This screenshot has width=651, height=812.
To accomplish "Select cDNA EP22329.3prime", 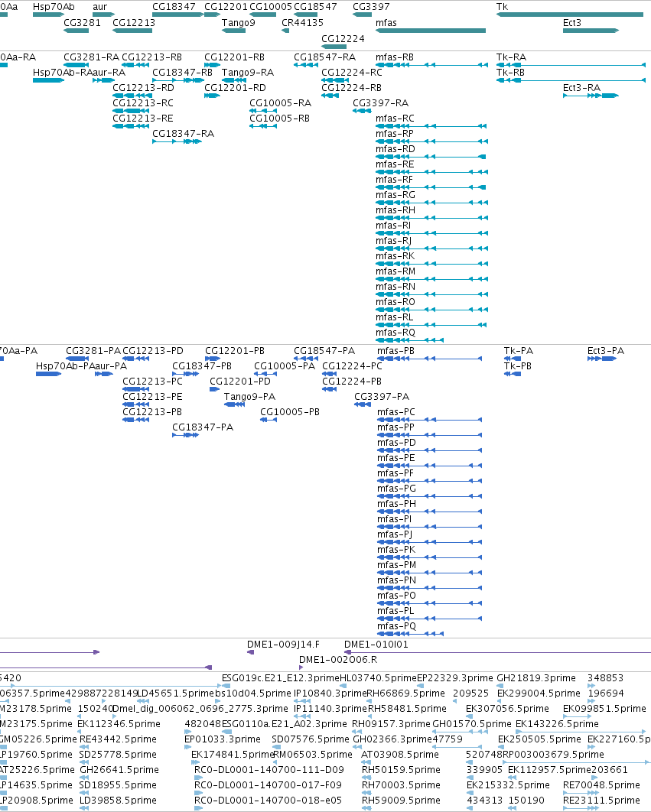I will [x=455, y=678].
